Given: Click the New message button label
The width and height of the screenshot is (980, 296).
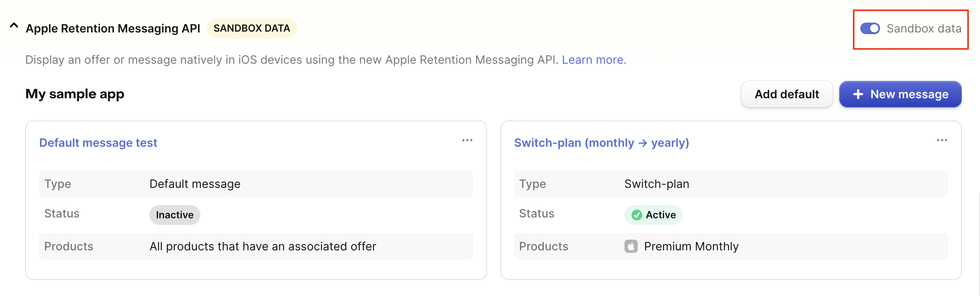Looking at the screenshot, I should (x=909, y=95).
